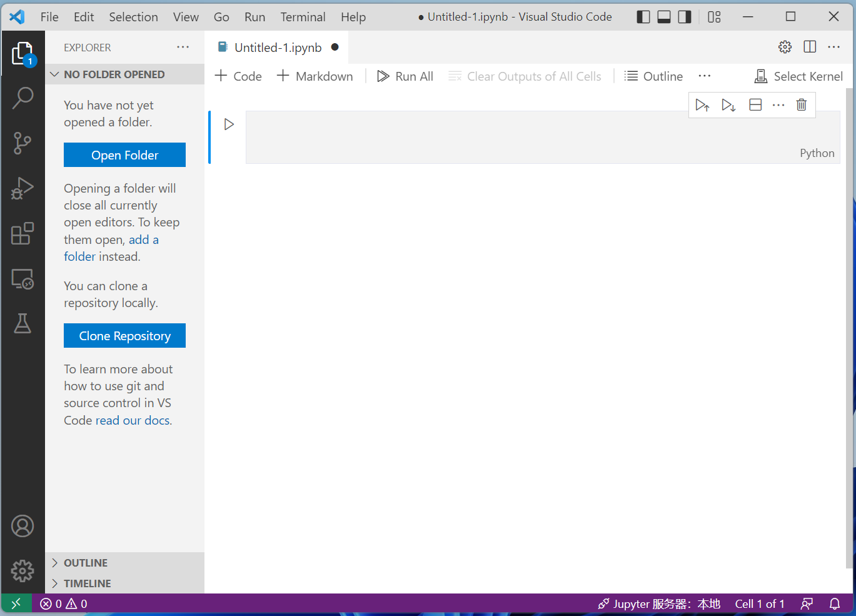Open the Selection menu
This screenshot has height=616, width=856.
133,17
